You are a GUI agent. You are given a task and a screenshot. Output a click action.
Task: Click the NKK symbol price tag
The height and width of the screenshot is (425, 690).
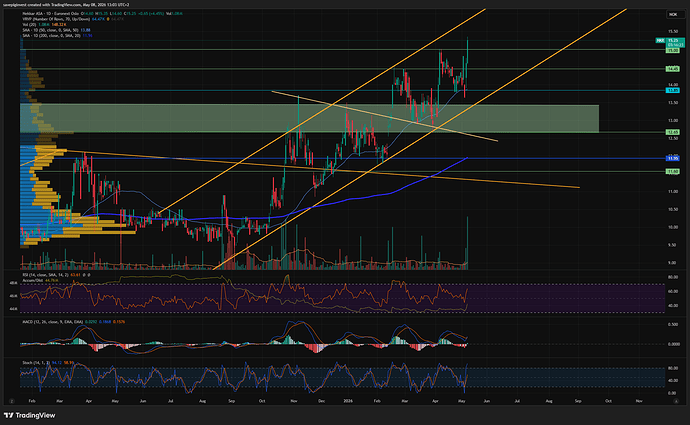coord(660,40)
